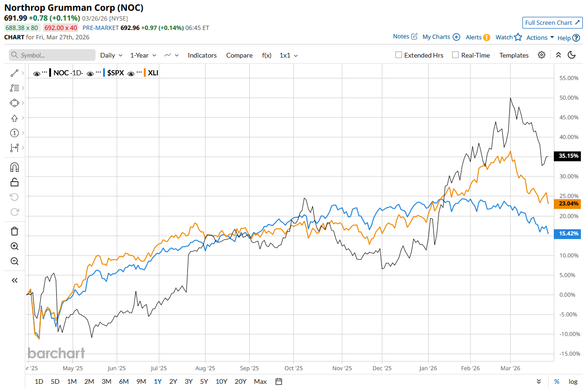Image resolution: width=588 pixels, height=388 pixels.
Task: Click the redo arrow icon
Action: pos(14,212)
